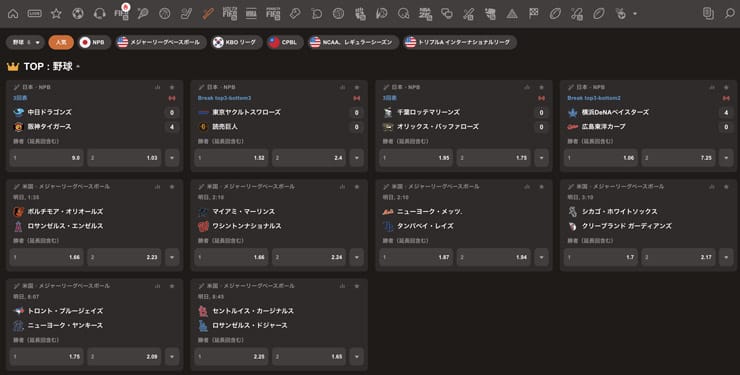Viewport: 740px width, 375px height.
Task: Select the soccer ball sport icon
Action: [x=78, y=14]
